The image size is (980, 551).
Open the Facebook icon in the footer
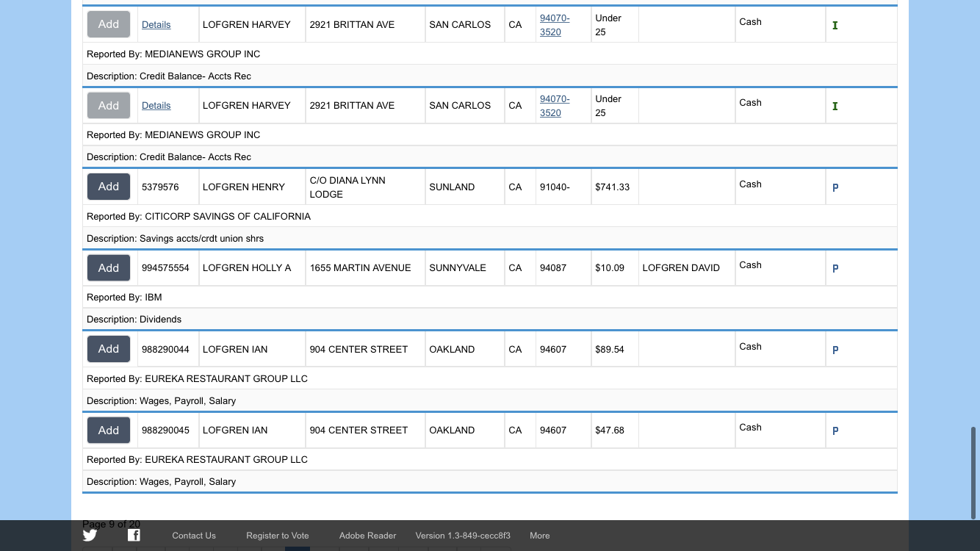click(134, 535)
